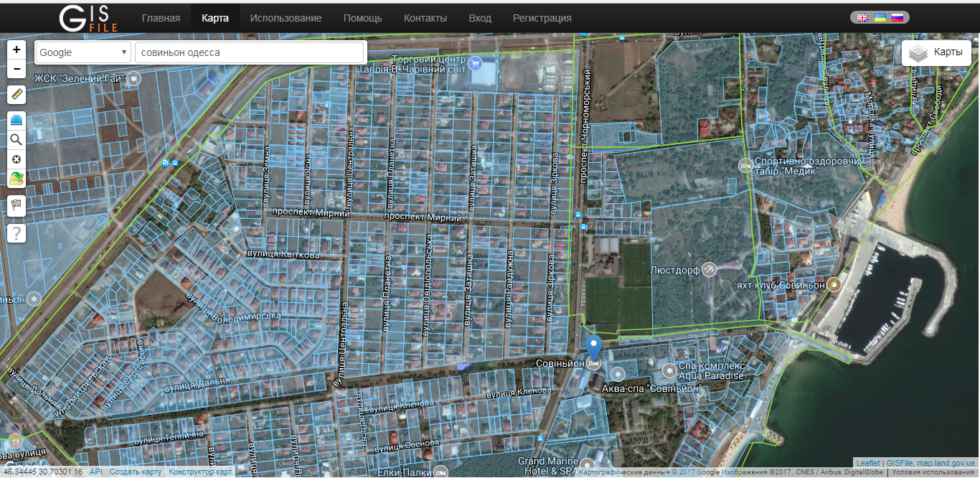Expand the Google search provider dropdown
Image resolution: width=980 pixels, height=478 pixels.
(x=83, y=52)
